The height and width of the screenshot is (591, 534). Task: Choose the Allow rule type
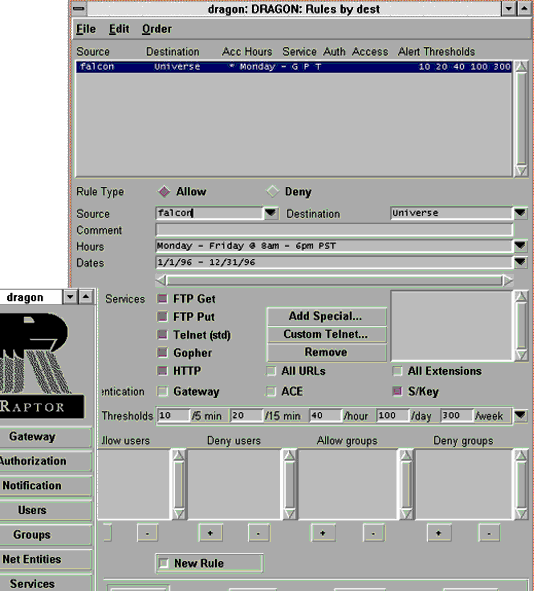click(164, 191)
